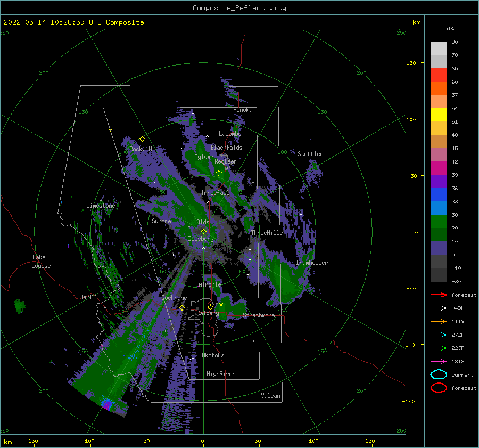Select the Didsbury label
The image size is (479, 448).
click(201, 239)
